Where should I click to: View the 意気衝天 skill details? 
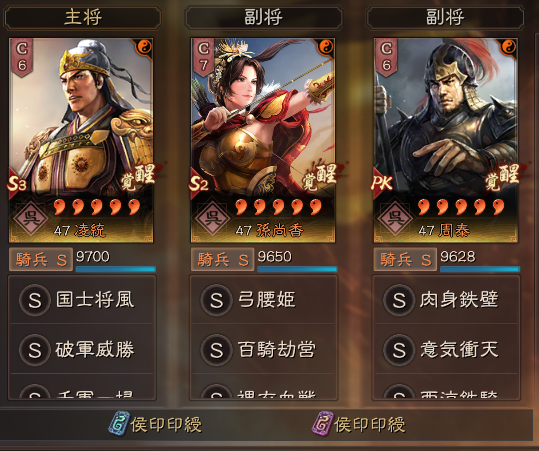coord(446,350)
